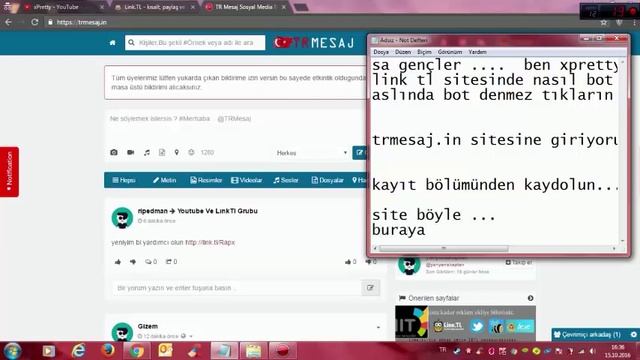
Task: Click the TRMESAJ logo
Action: point(314,42)
